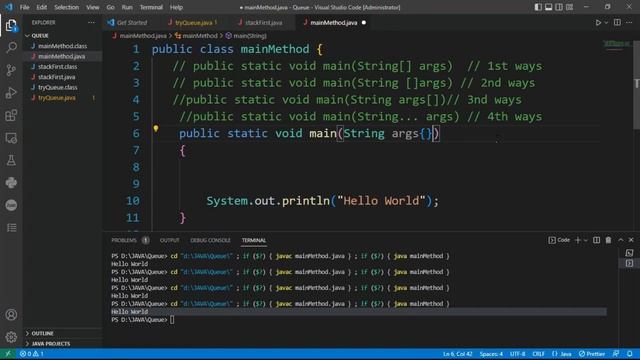Image resolution: width=640 pixels, height=360 pixels.
Task: Toggle primary side bar layout icon
Action: [538, 7]
